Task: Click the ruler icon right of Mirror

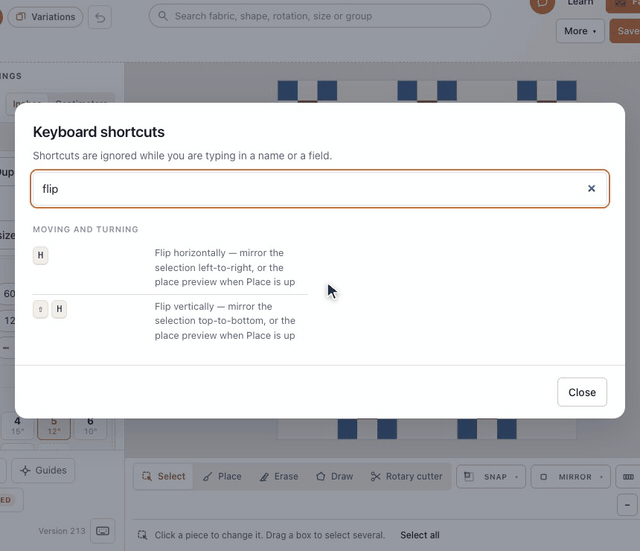Action: (628, 477)
